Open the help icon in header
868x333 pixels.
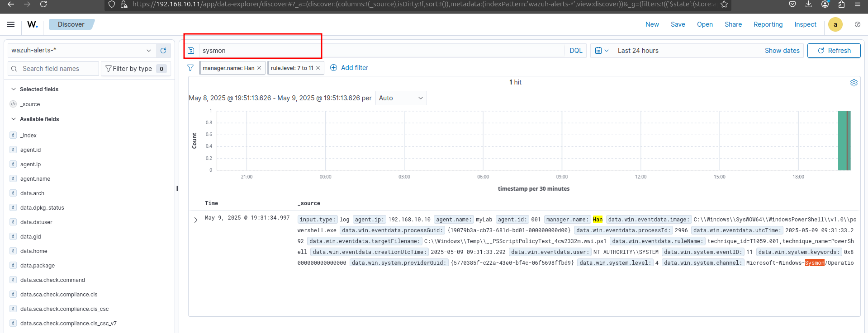click(x=857, y=24)
